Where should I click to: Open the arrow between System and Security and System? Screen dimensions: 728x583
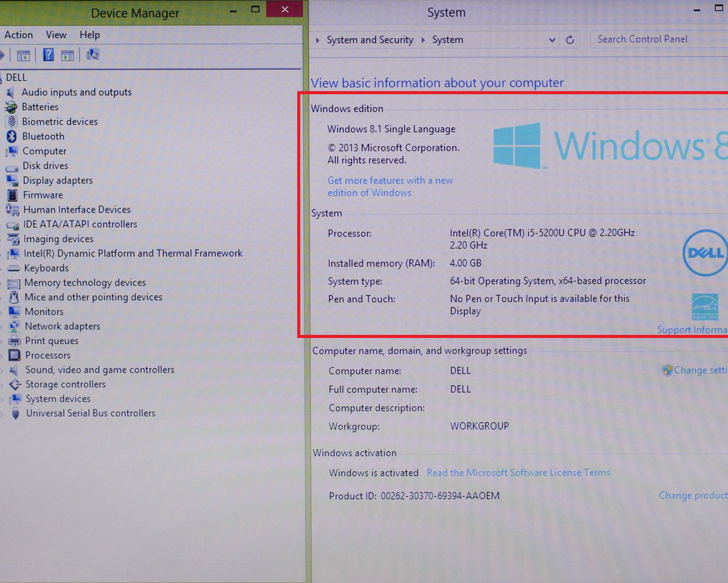(423, 40)
